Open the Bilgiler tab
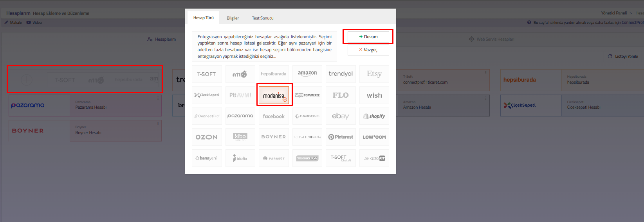 coord(233,18)
